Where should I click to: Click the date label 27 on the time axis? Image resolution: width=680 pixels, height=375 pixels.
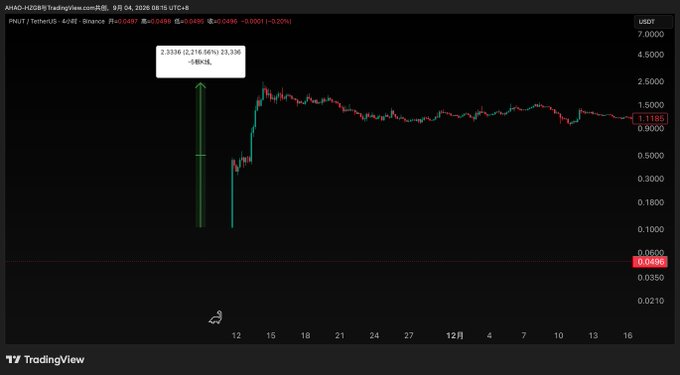coord(409,336)
